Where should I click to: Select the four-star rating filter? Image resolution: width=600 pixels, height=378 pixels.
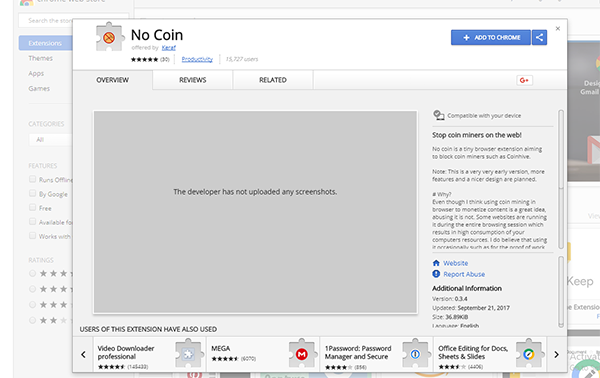[x=33, y=289]
